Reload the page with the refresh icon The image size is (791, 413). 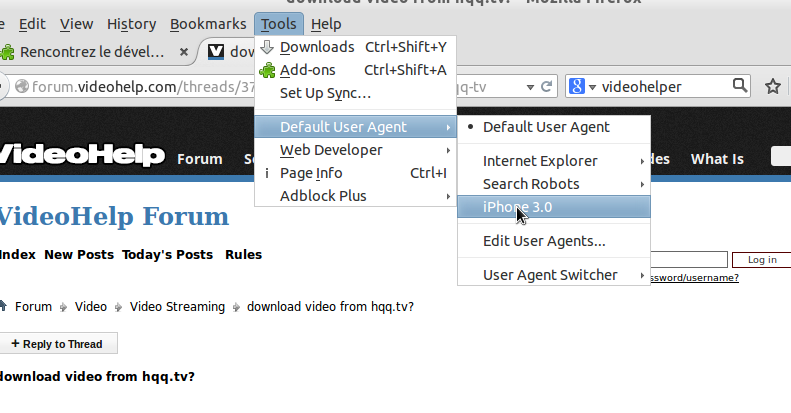[547, 87]
